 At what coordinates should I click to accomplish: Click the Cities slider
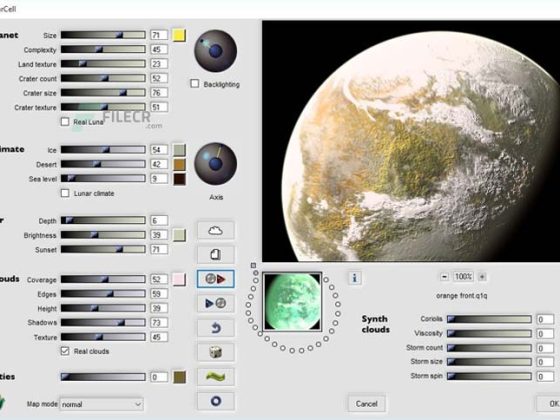click(x=103, y=377)
